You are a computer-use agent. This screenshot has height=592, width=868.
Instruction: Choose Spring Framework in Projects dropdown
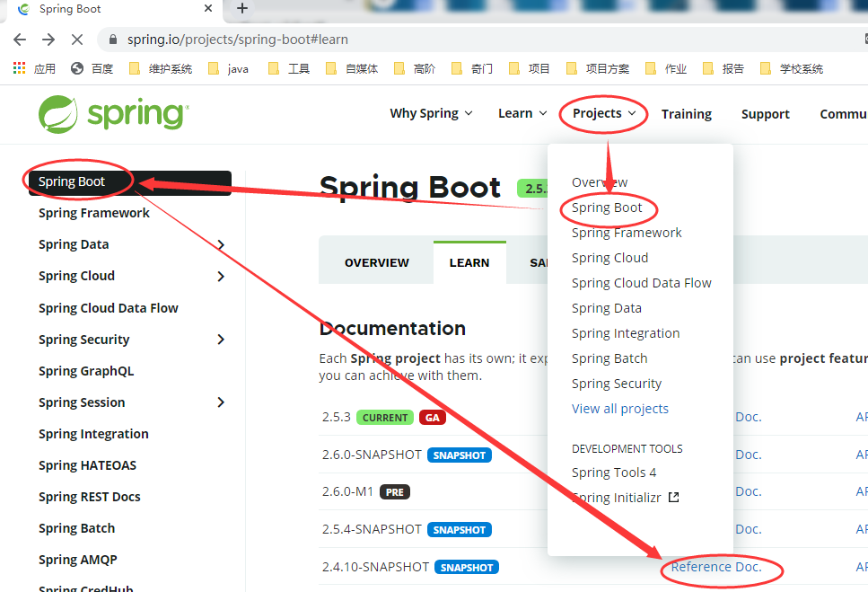coord(627,233)
